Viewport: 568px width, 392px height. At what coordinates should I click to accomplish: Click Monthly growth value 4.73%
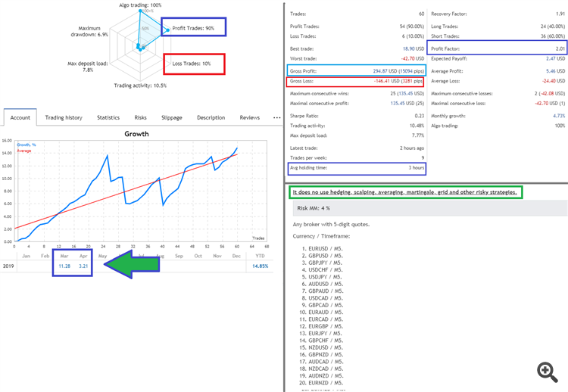click(x=559, y=116)
